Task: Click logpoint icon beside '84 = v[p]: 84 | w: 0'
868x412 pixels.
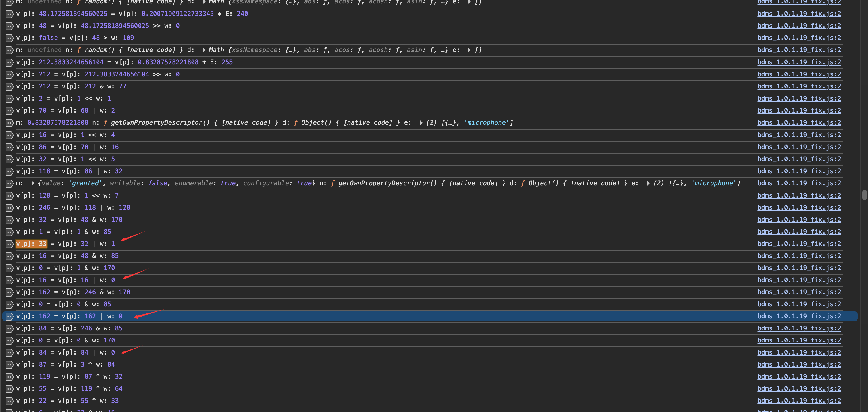Action: pos(10,352)
